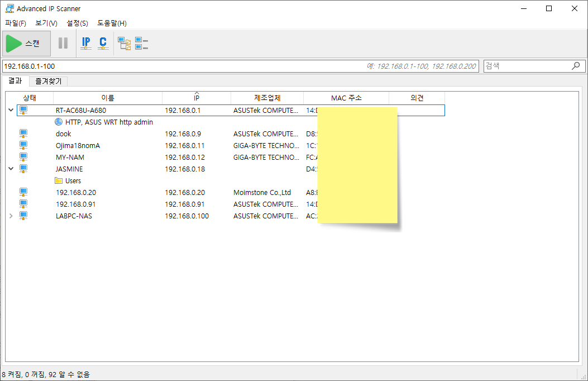Select the dook device name
Viewport: 588px width, 381px height.
click(x=63, y=134)
